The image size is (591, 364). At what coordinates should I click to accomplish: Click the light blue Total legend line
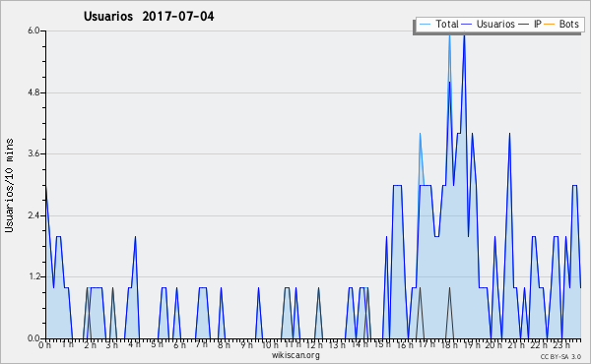[425, 25]
